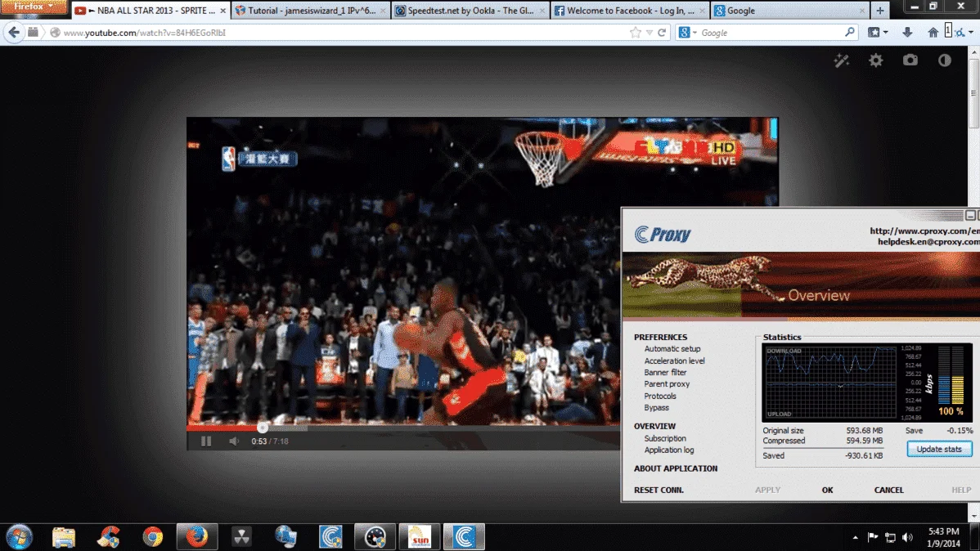Click OK in the CProxy window
This screenshot has width=980, height=551.
tap(828, 490)
